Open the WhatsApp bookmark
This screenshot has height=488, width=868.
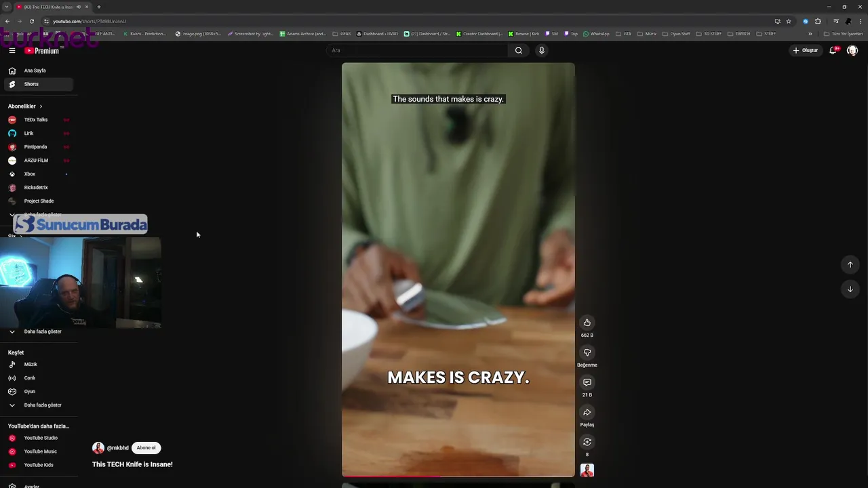(596, 34)
